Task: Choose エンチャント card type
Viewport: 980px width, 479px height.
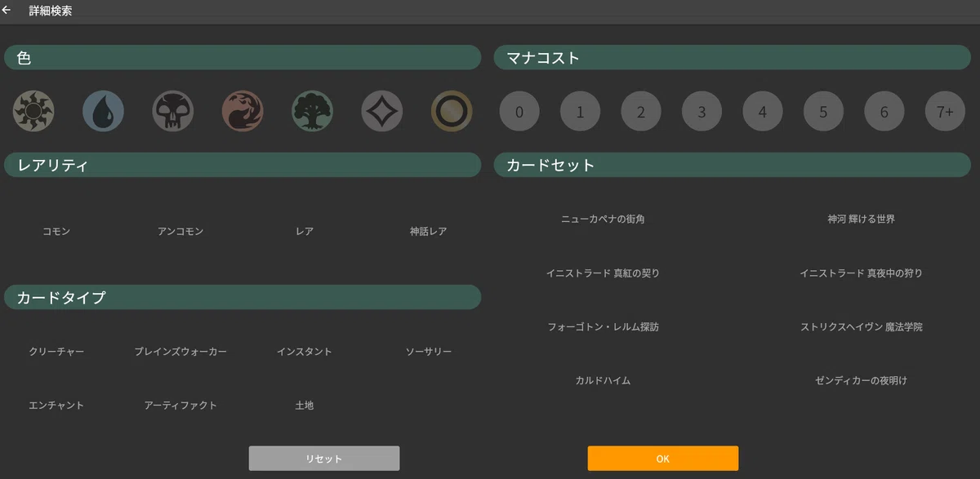Action: point(56,406)
